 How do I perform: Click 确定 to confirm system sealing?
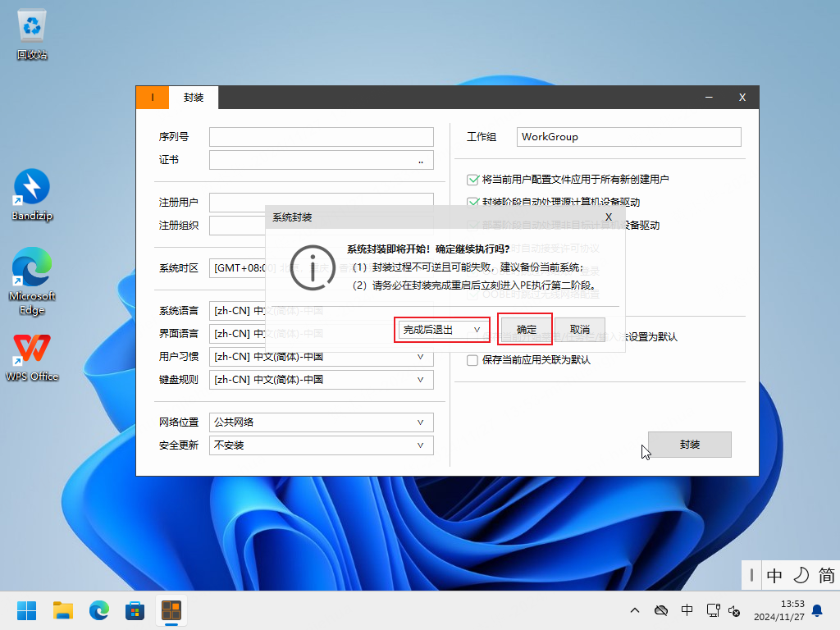coord(526,330)
